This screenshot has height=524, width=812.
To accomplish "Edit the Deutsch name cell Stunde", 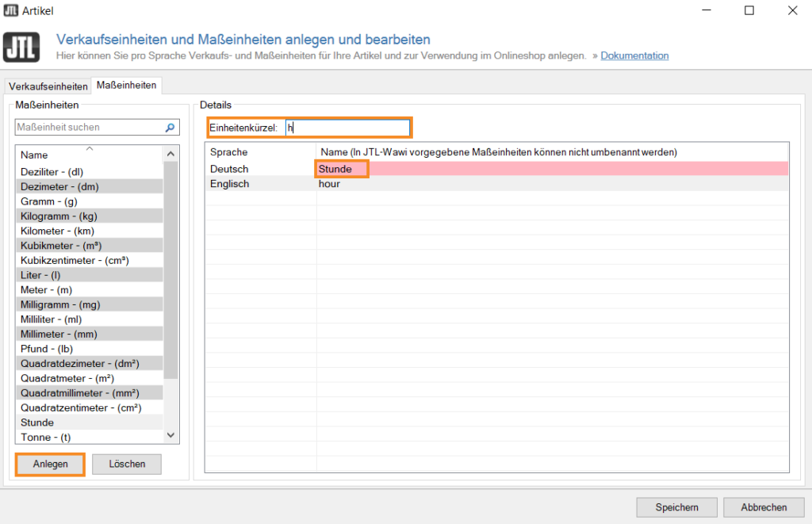I will click(341, 169).
